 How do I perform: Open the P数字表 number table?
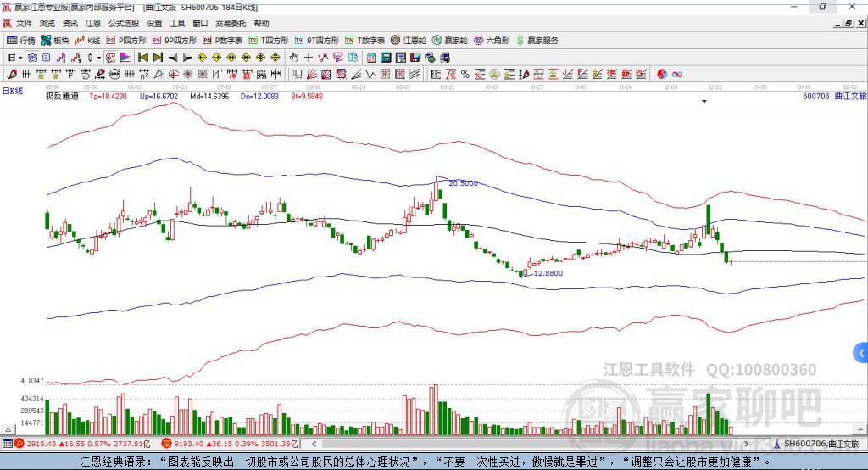click(x=223, y=41)
